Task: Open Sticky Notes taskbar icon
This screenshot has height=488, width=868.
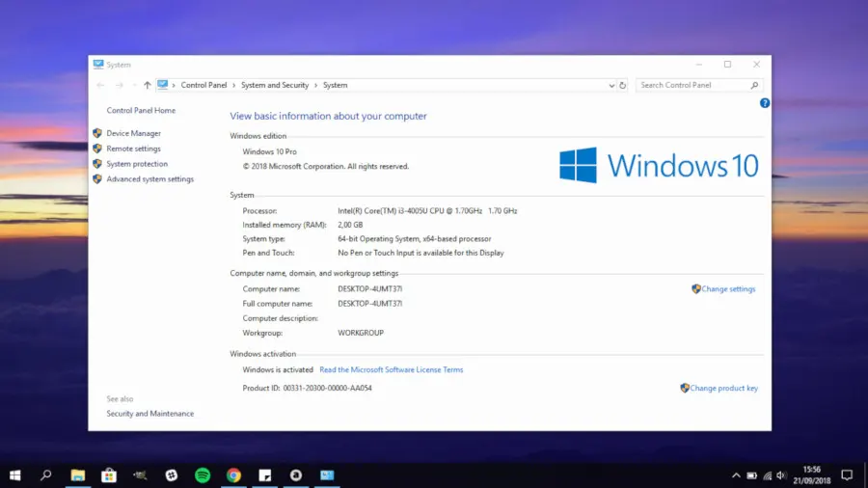Action: (265, 475)
